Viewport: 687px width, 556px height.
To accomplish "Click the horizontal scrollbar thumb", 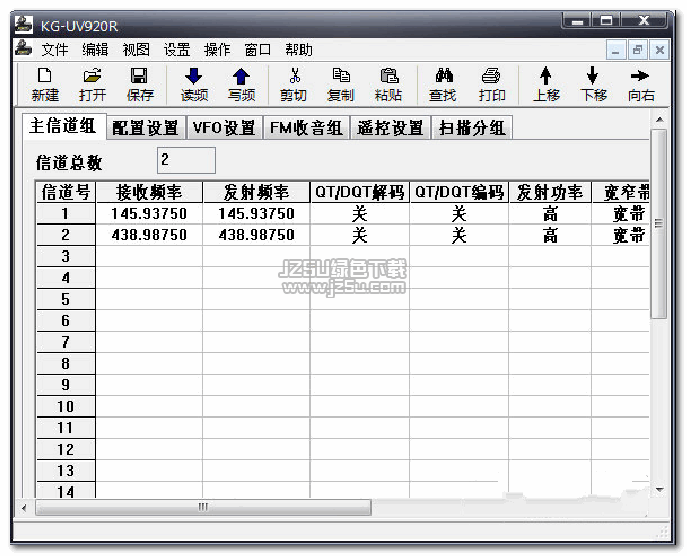I will (x=203, y=507).
